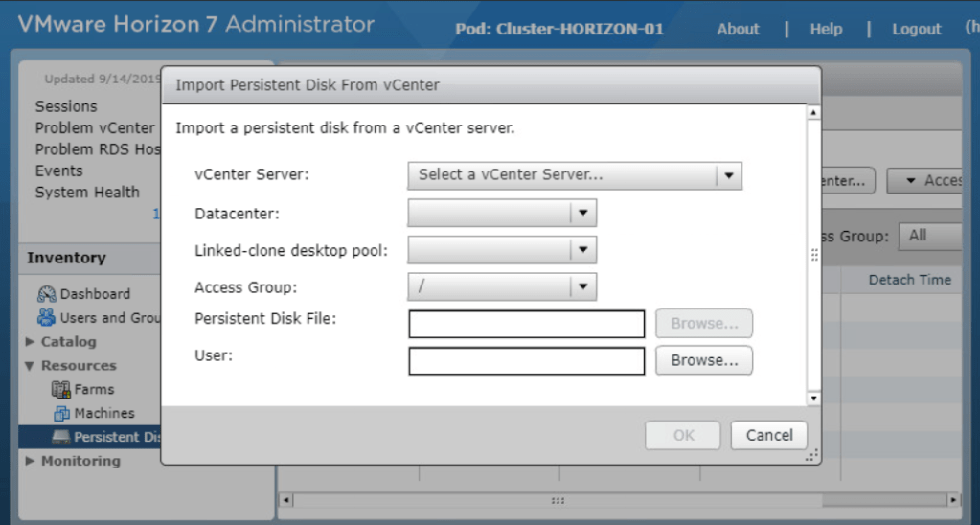Open the Datacenter dropdown
The height and width of the screenshot is (525, 980).
582,213
